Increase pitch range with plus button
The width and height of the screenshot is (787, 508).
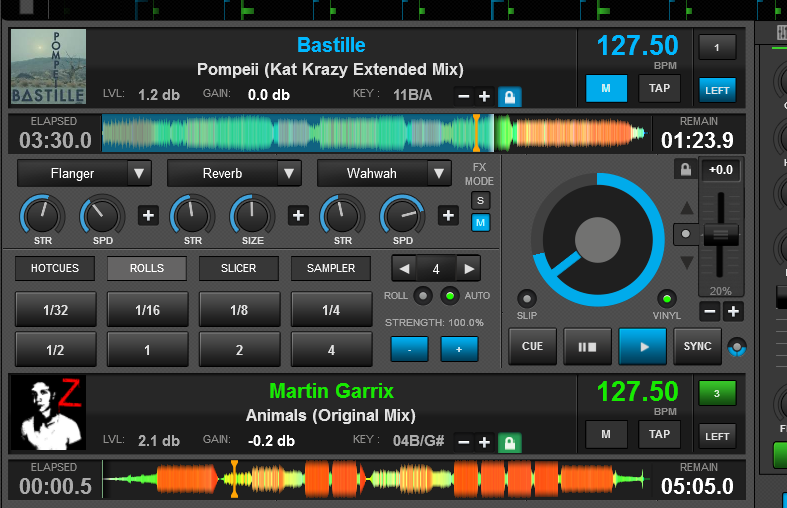coord(733,312)
